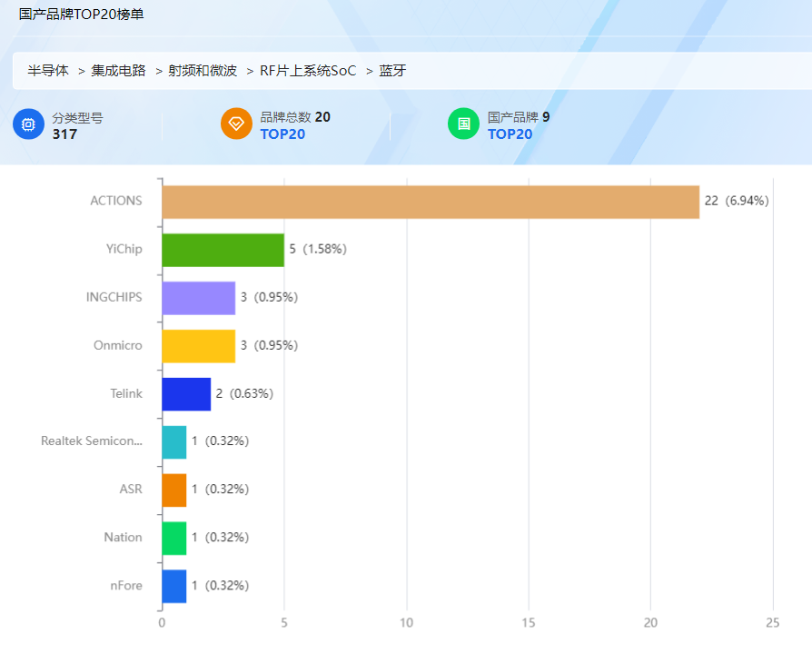Go to 半导体 breadcrumb

pyautogui.click(x=47, y=71)
